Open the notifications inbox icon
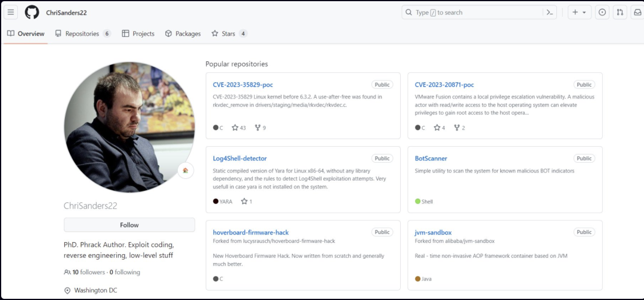The width and height of the screenshot is (644, 300). (x=636, y=13)
